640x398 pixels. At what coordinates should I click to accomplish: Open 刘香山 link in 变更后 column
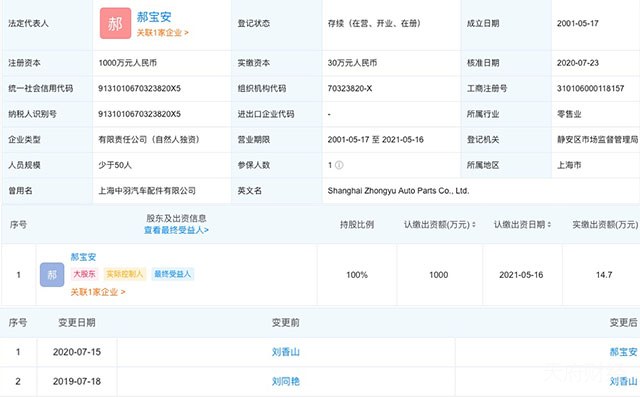coord(623,381)
